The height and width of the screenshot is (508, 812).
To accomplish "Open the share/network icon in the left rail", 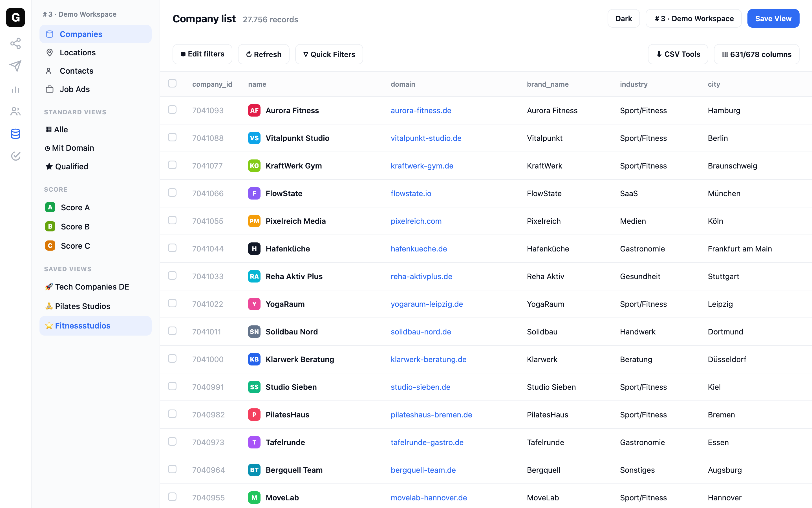I will pyautogui.click(x=16, y=43).
